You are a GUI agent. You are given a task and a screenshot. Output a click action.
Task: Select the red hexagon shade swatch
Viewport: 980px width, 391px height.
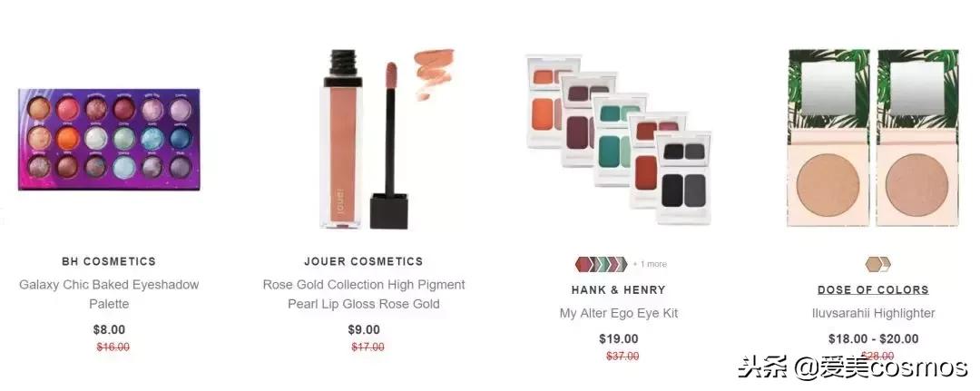click(583, 264)
